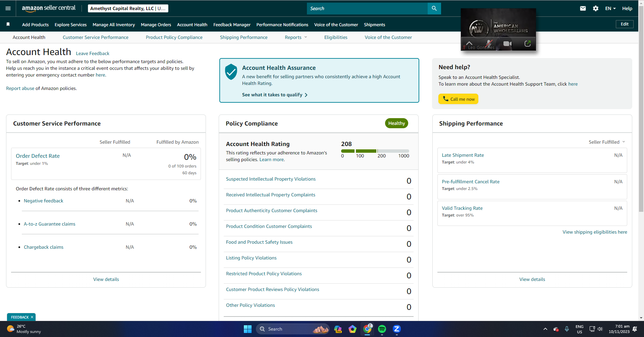Open the colorful pentagon app on the taskbar
The image size is (644, 337).
tap(353, 329)
